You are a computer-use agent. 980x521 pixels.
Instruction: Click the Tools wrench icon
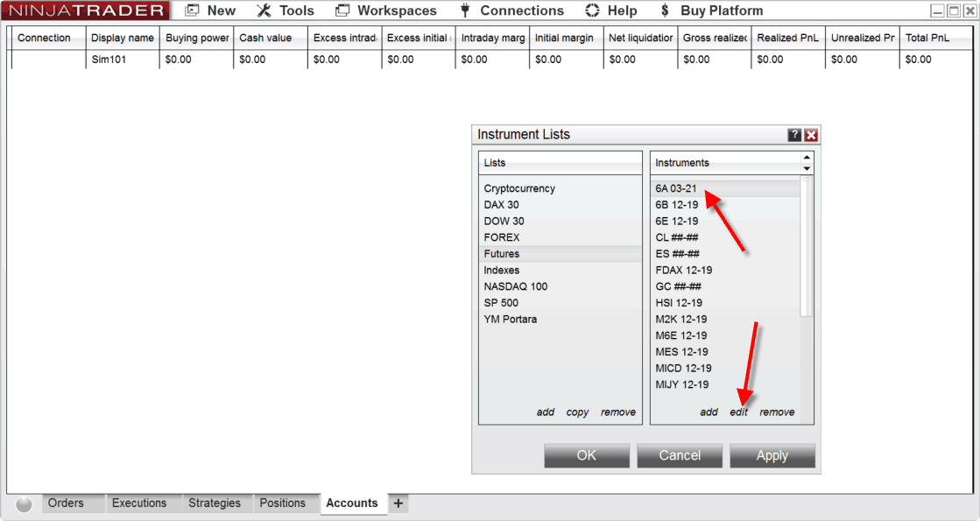click(264, 11)
